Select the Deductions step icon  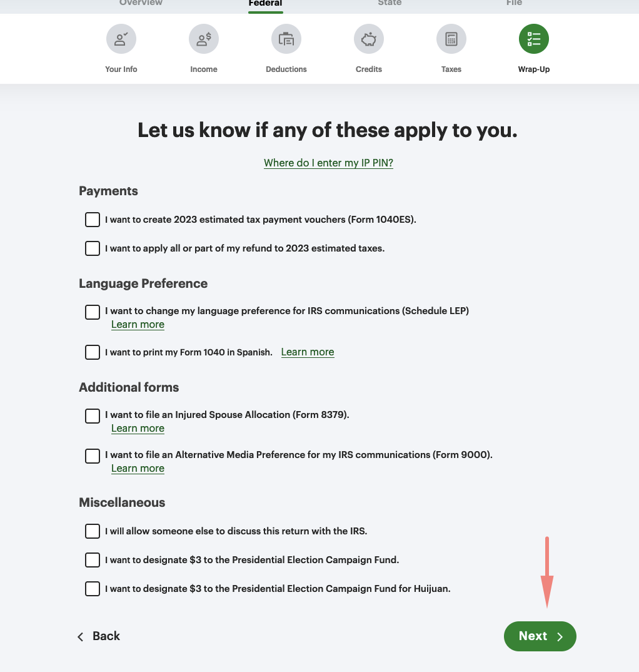pos(286,39)
